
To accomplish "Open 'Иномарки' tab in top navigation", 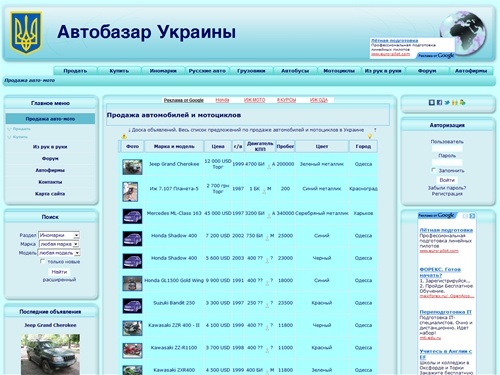I will (x=163, y=71).
